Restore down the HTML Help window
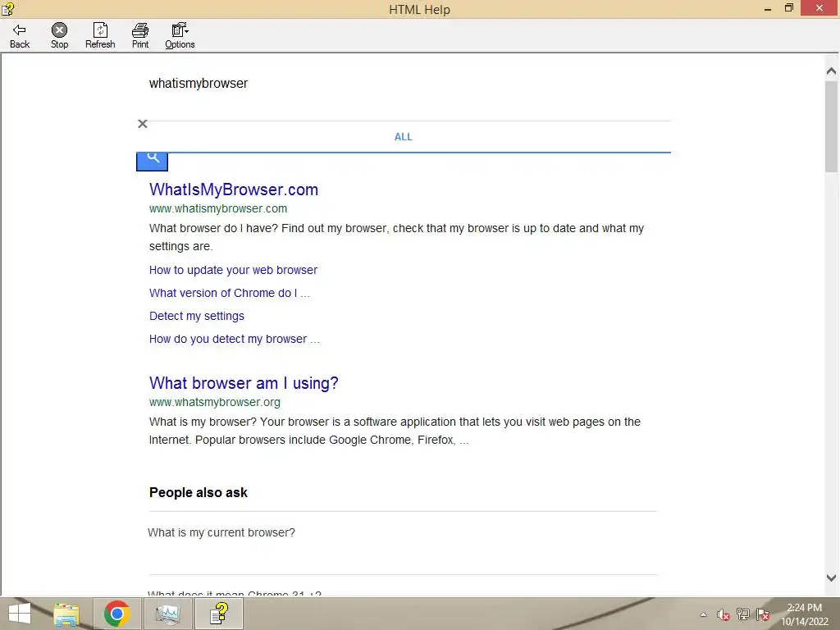 coord(788,8)
